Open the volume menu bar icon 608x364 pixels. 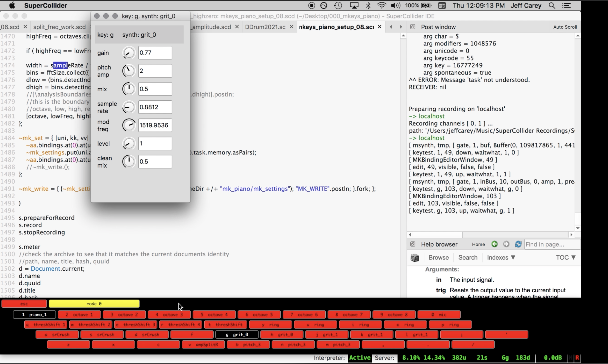coord(396,5)
